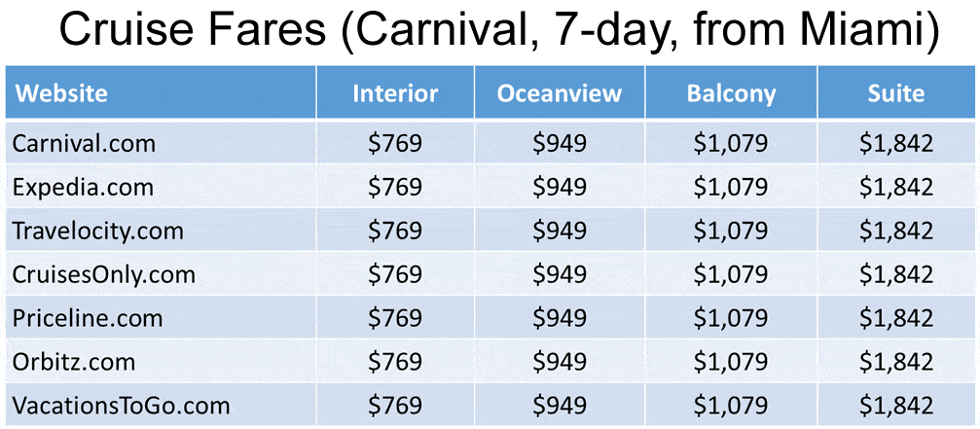The width and height of the screenshot is (980, 429).
Task: Open the Carnival.com website entry
Action: pyautogui.click(x=83, y=144)
